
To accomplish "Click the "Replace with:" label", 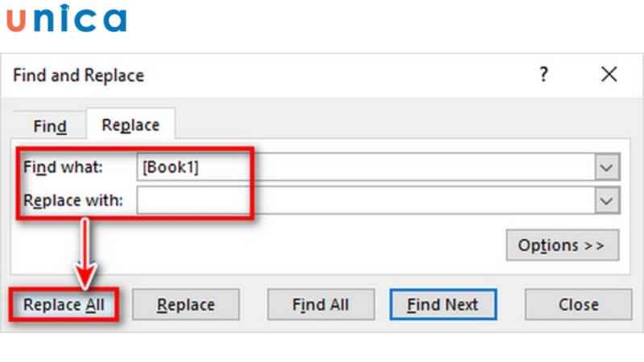I will [73, 200].
